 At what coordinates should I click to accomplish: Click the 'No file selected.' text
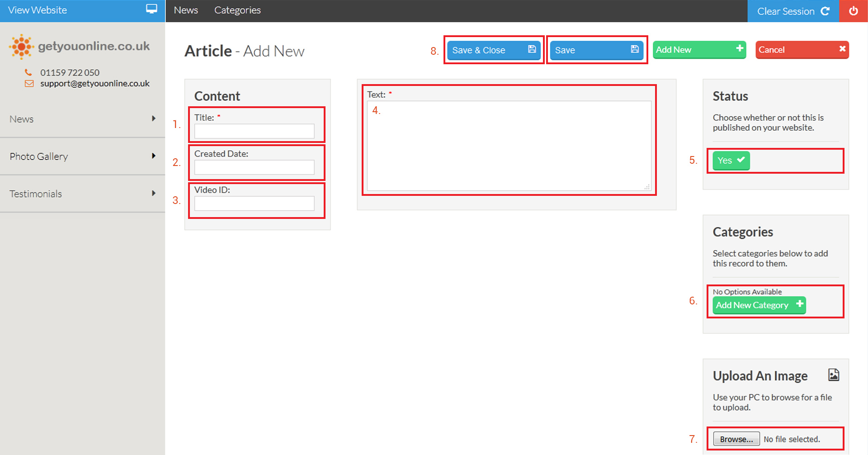coord(792,439)
